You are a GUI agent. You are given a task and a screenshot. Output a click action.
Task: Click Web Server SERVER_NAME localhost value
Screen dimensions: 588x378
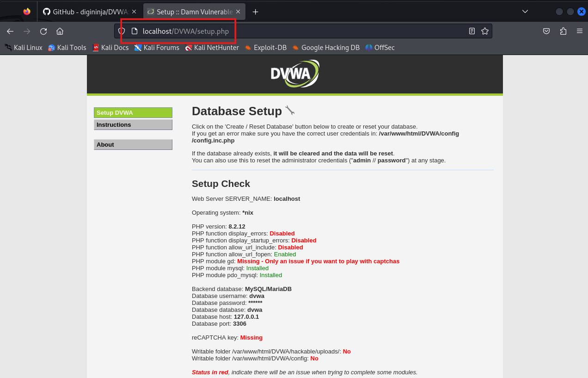[x=287, y=199]
